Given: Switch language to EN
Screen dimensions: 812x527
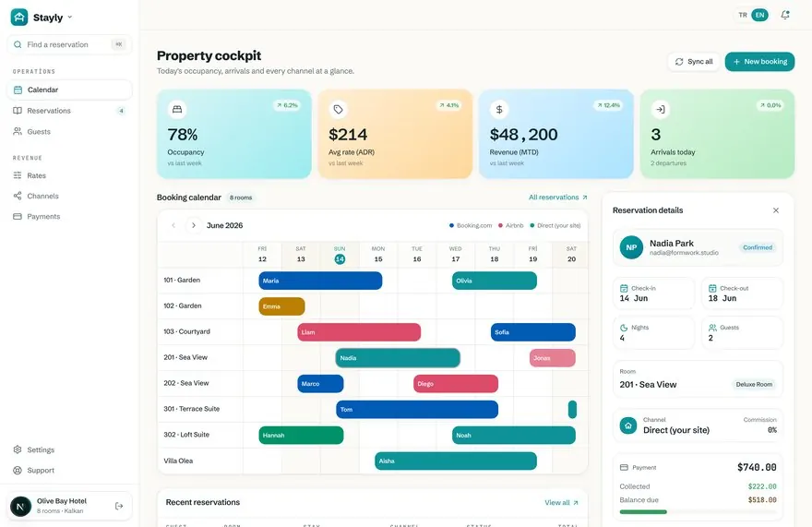Looking at the screenshot, I should [x=759, y=15].
